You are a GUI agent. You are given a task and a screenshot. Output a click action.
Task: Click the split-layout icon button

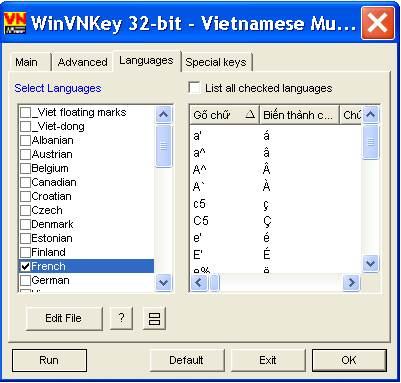154,318
